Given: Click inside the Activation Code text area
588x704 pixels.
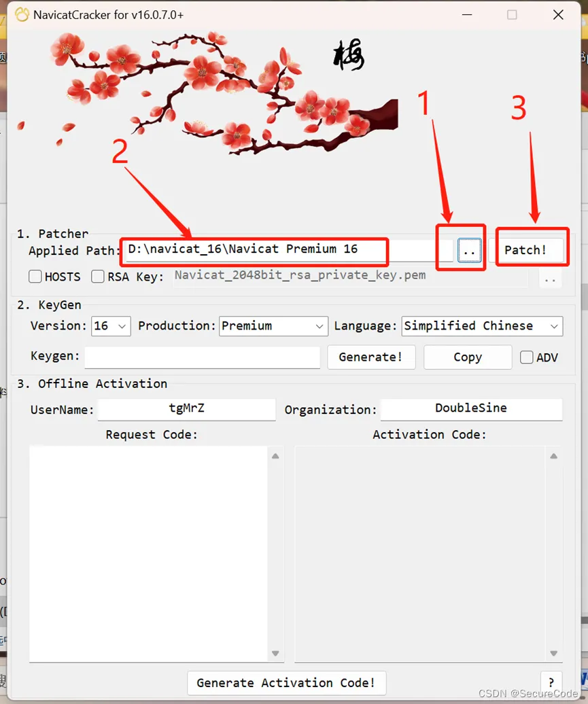Looking at the screenshot, I should tap(419, 554).
